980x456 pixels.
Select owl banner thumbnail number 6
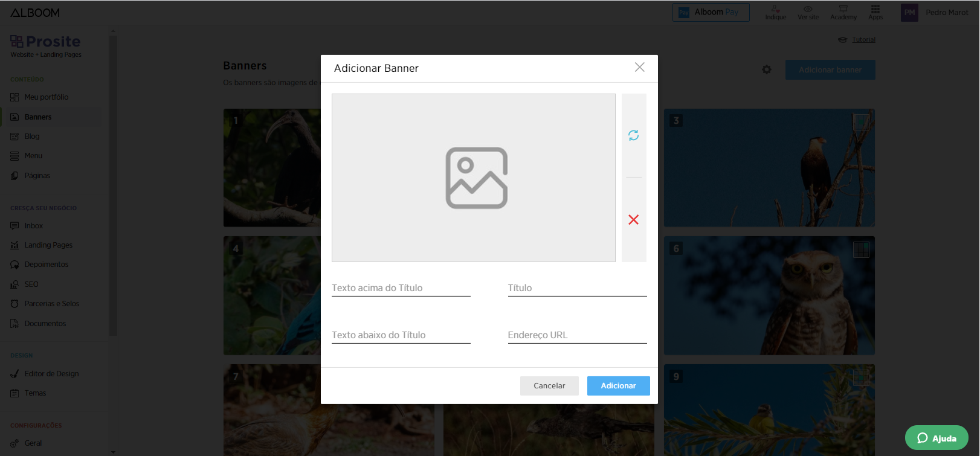coord(769,296)
